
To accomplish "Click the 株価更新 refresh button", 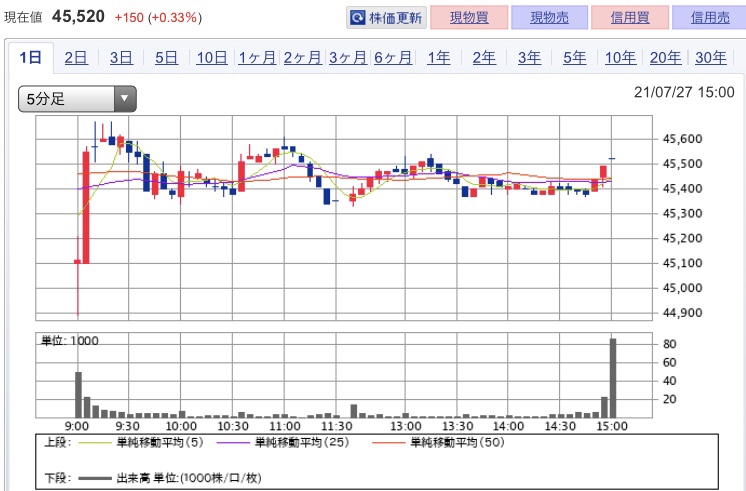I will click(x=386, y=18).
